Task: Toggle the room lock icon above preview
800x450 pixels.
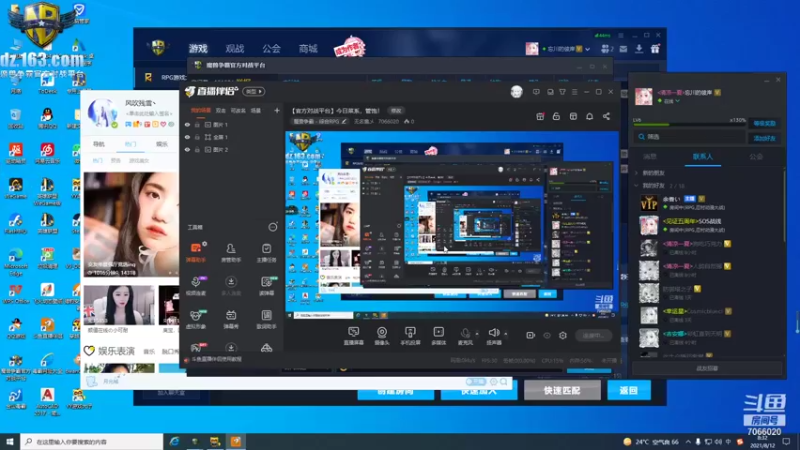Action: 556,116
